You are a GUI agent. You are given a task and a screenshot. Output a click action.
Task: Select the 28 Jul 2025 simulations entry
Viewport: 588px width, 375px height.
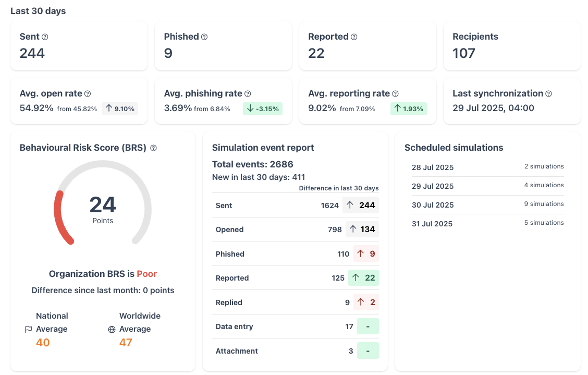coord(487,167)
